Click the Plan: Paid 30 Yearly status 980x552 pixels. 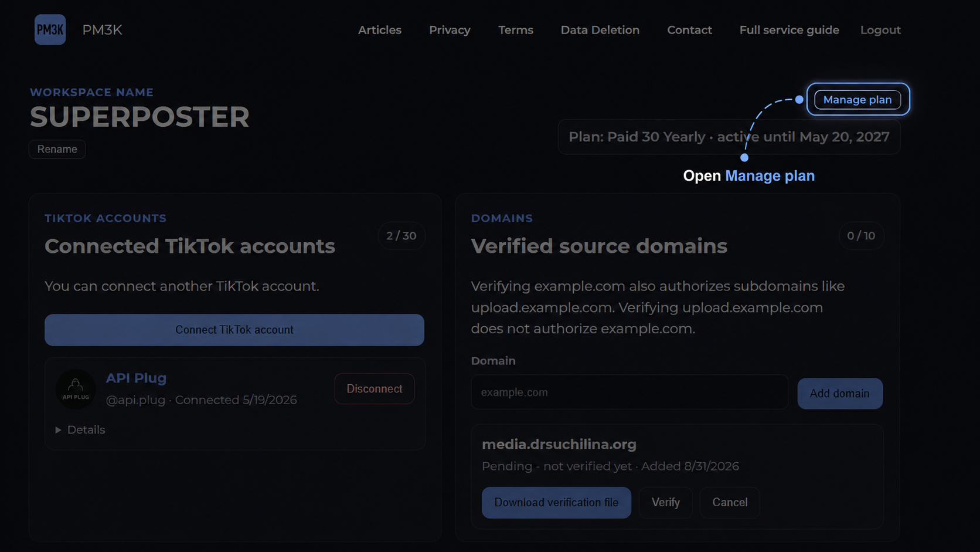(x=729, y=137)
